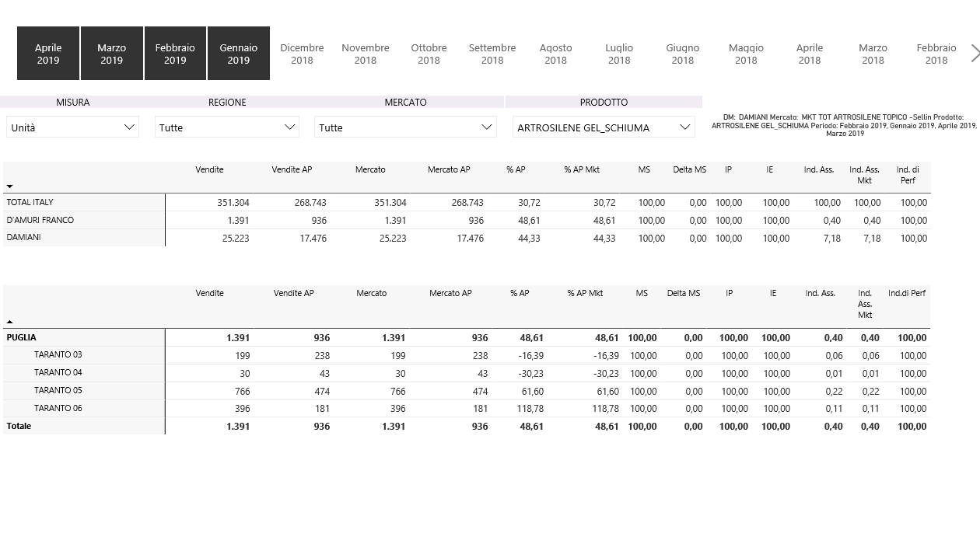Sort by the Ind. di Perf column header
This screenshot has height=544, width=980.
click(x=908, y=175)
